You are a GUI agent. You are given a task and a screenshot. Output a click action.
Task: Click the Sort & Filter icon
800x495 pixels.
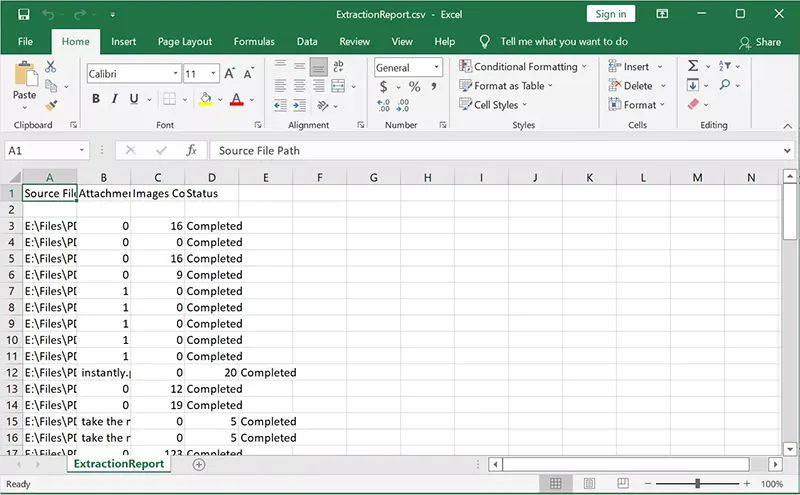pos(724,66)
